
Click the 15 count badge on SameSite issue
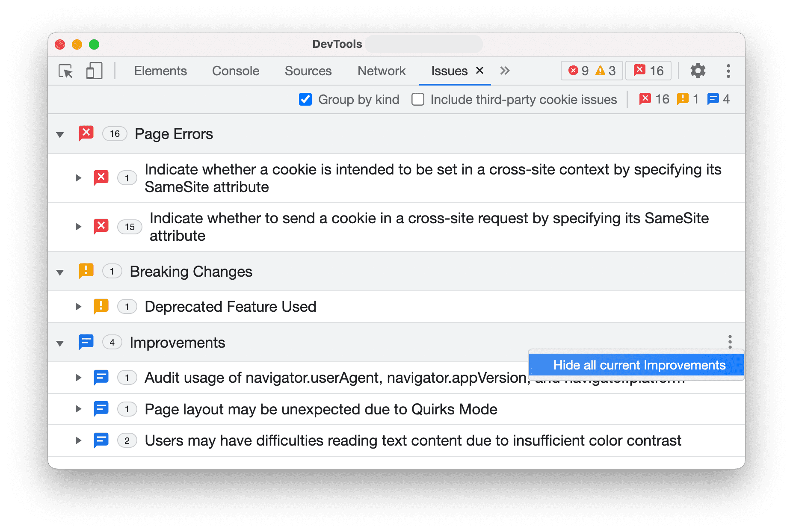tap(129, 227)
